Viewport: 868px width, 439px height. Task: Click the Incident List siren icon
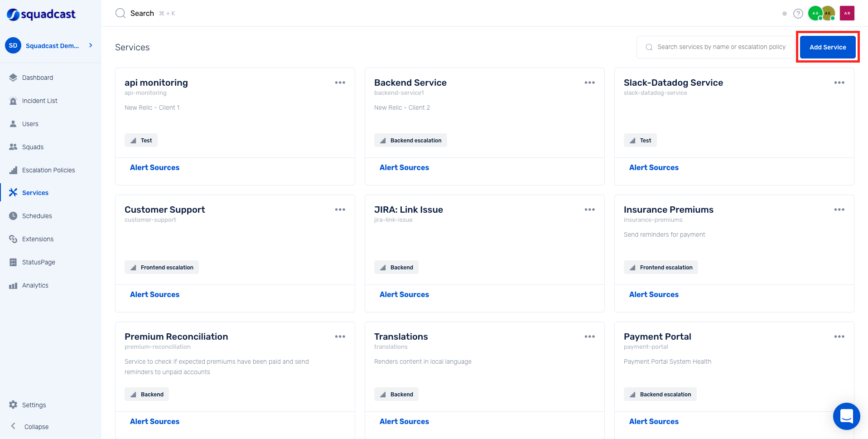coord(13,101)
